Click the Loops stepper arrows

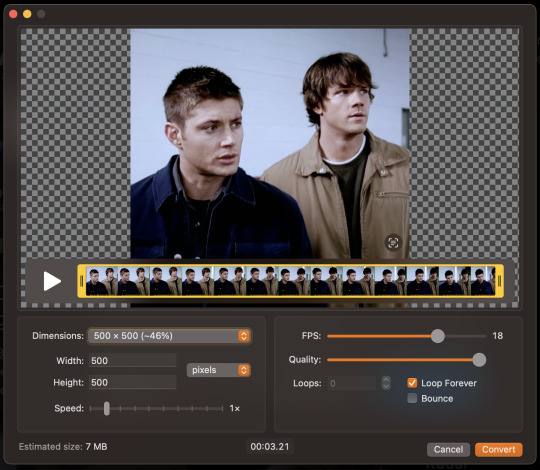(386, 383)
